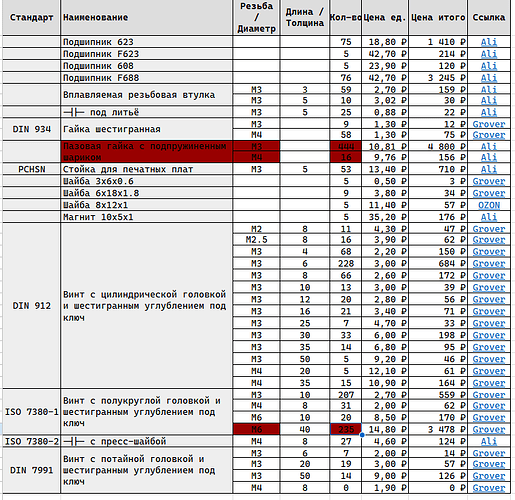Select the total price cell 3 245 ₽

click(438, 78)
